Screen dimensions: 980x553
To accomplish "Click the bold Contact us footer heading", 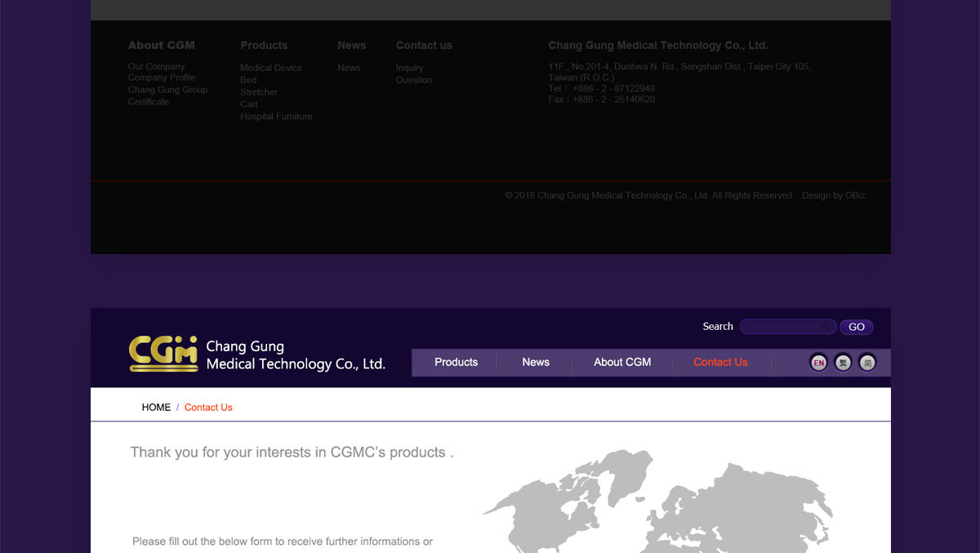I will [x=424, y=46].
